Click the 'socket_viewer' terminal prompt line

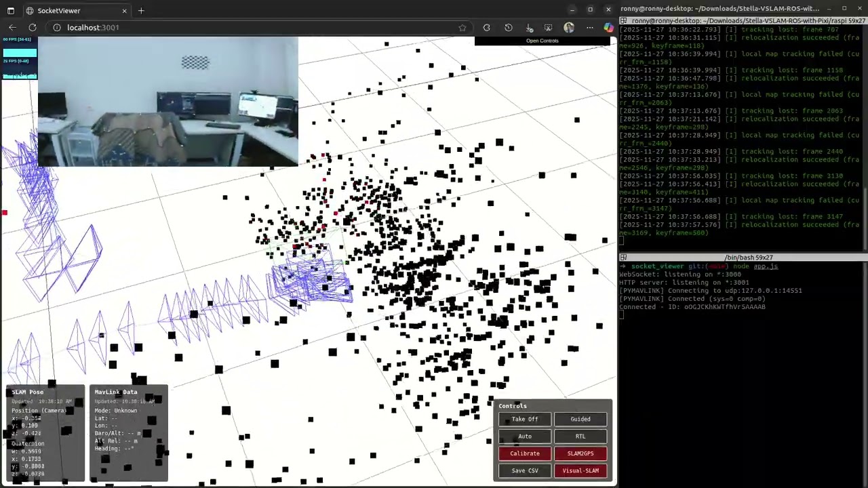pyautogui.click(x=699, y=266)
